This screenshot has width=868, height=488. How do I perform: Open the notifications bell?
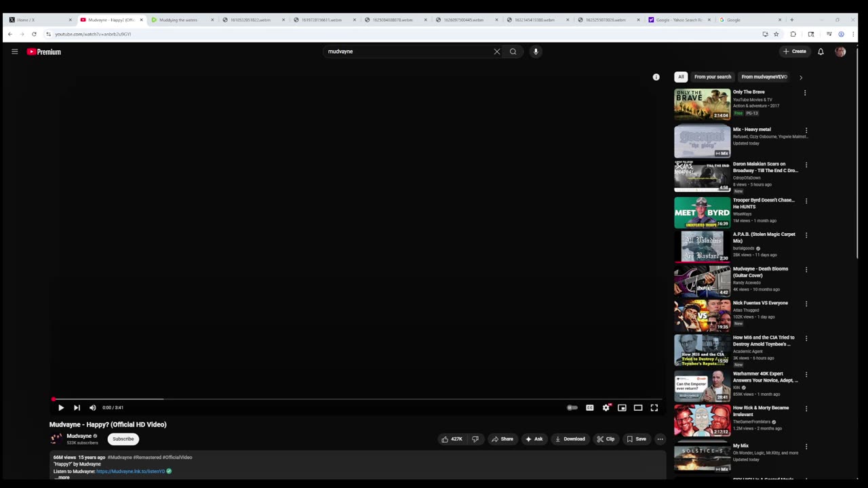click(x=821, y=52)
